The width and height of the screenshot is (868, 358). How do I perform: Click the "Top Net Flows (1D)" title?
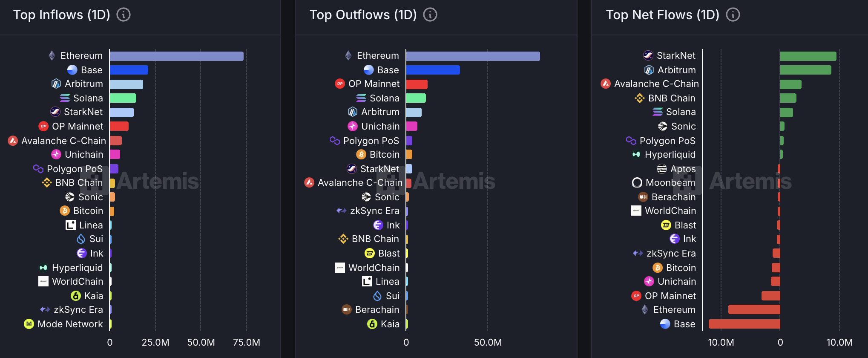coord(663,15)
